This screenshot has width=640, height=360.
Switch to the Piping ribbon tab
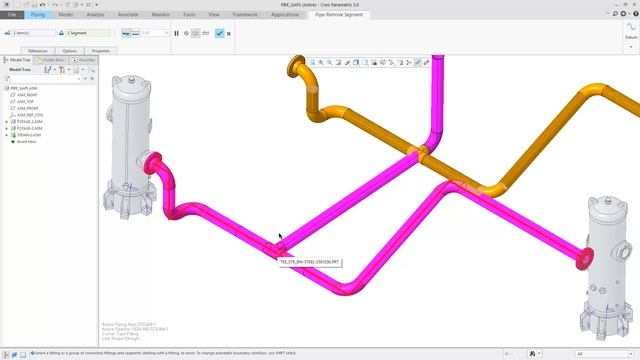(38, 15)
